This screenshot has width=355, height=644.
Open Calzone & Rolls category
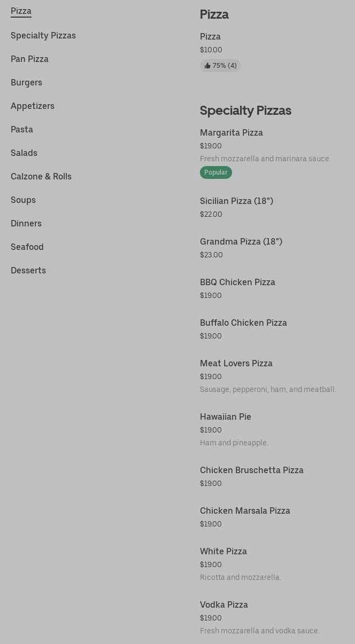[41, 176]
